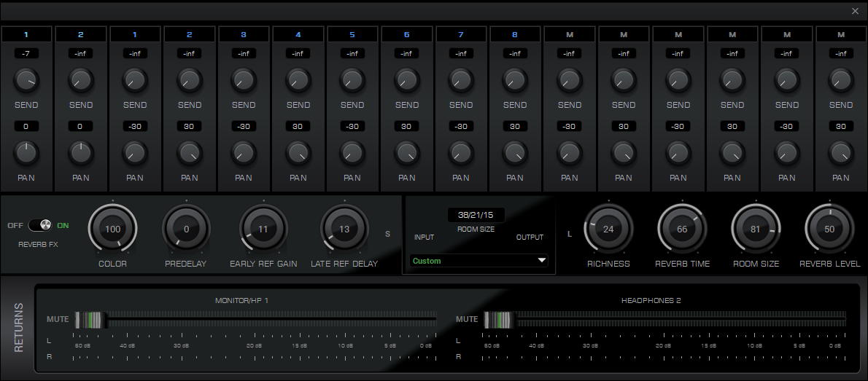Select the channel 5 header label
The width and height of the screenshot is (868, 381).
tap(352, 34)
